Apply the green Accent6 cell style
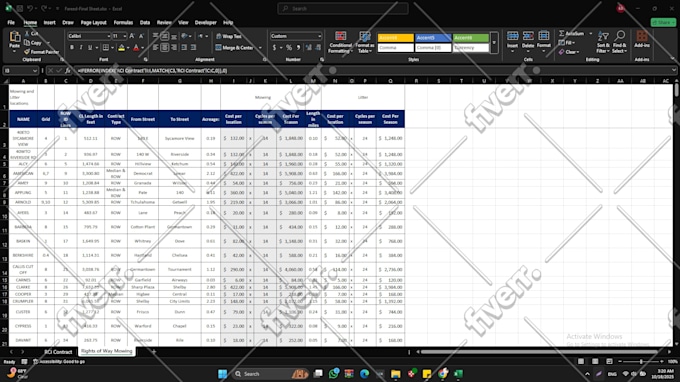This screenshot has width=680, height=382. tap(471, 38)
